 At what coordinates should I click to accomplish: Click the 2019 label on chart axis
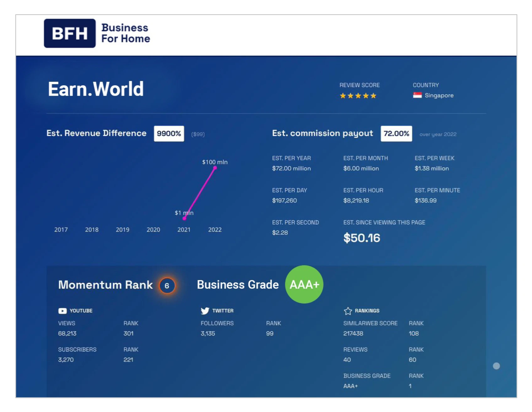tap(122, 230)
